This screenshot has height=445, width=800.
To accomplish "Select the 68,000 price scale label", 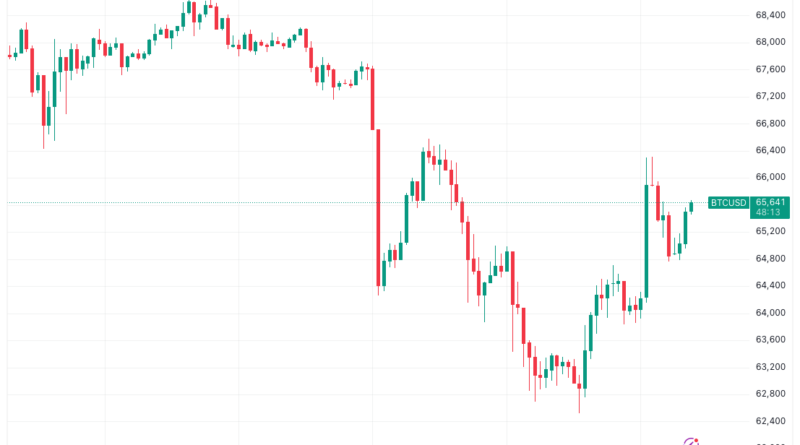I will coord(768,42).
